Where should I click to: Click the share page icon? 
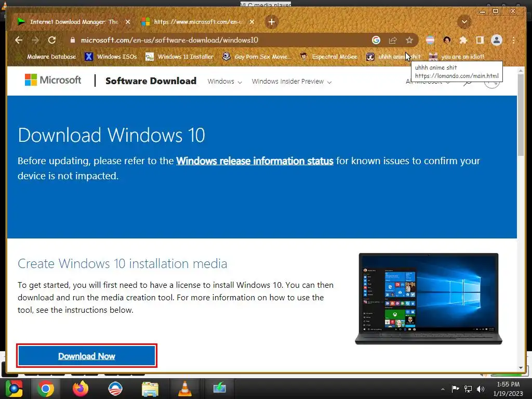click(x=393, y=40)
